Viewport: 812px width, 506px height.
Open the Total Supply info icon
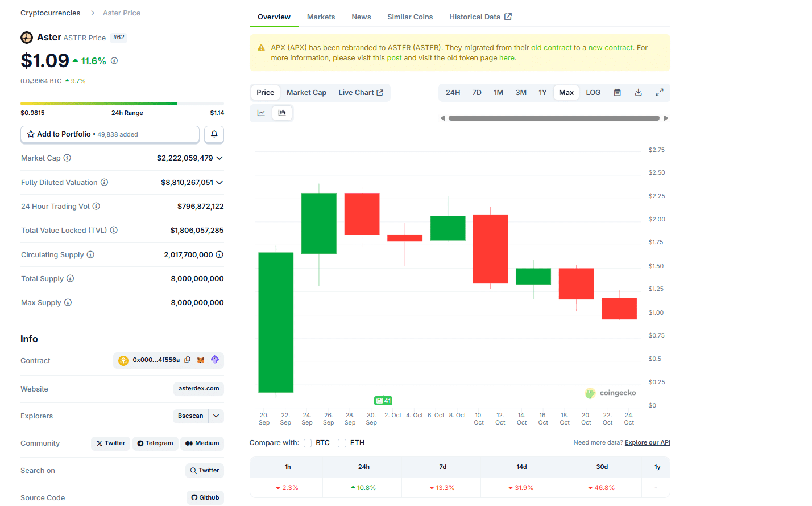pos(71,278)
